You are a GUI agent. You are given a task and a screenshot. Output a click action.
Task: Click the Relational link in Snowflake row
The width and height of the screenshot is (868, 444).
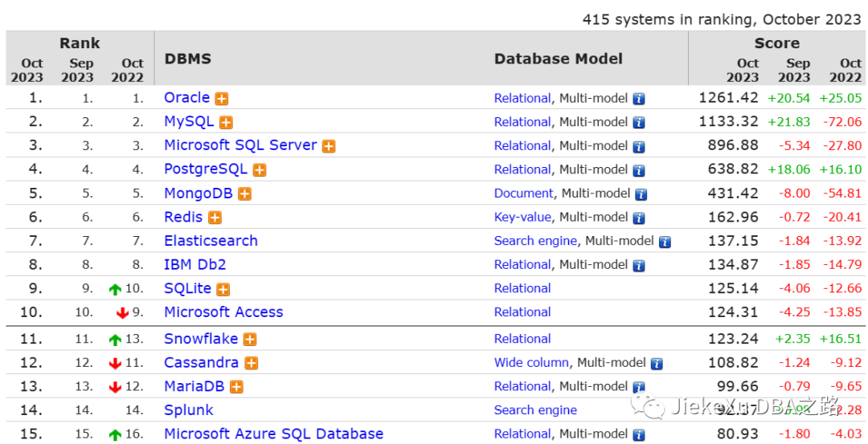[x=522, y=339]
